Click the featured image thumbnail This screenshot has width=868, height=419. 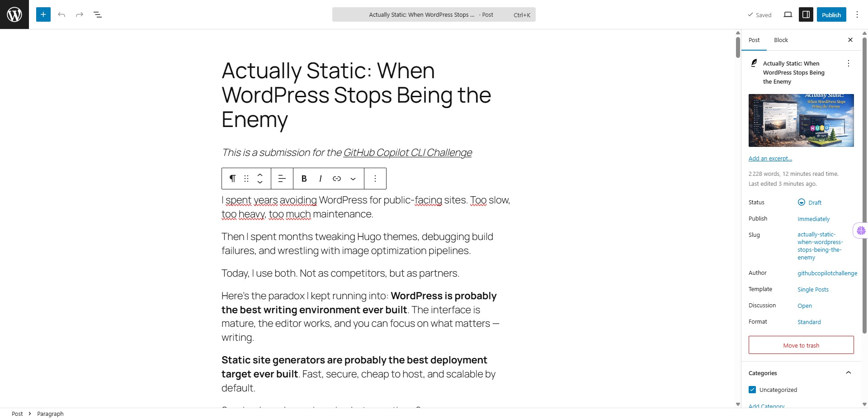coord(801,120)
